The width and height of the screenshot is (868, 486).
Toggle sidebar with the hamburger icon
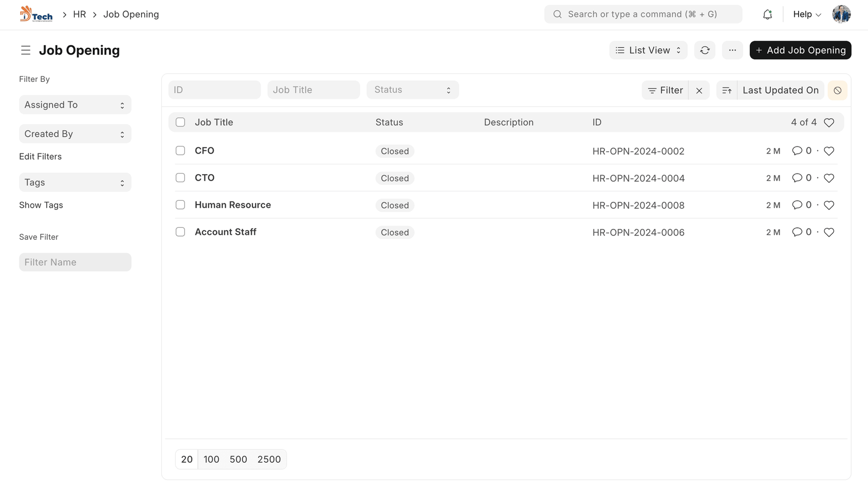[25, 50]
